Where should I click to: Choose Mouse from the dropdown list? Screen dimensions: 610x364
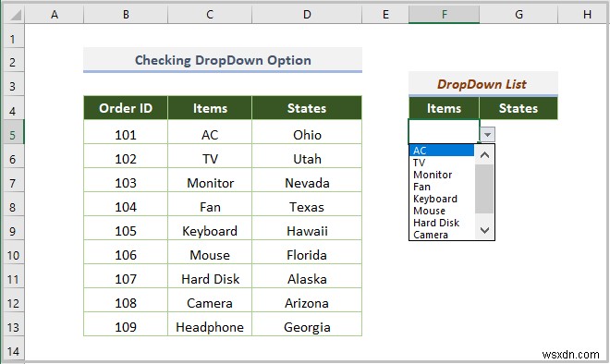(x=442, y=211)
